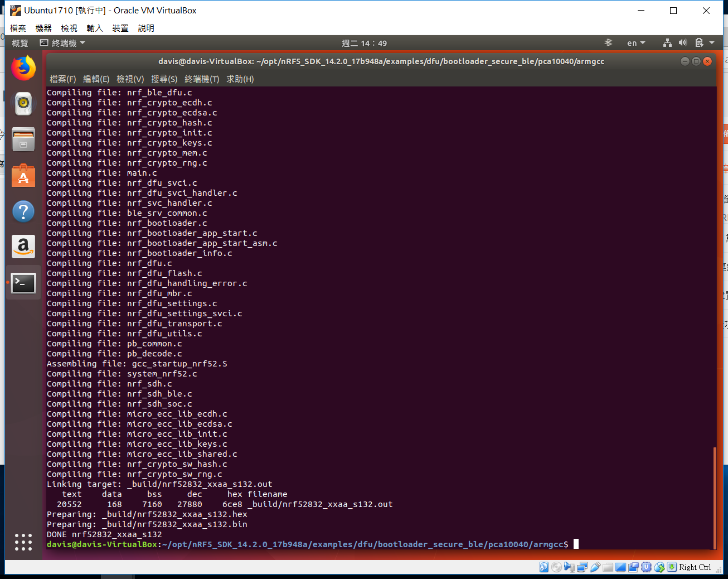This screenshot has height=579, width=728.
Task: Open Rhythmbox from the dock
Action: coord(23,103)
